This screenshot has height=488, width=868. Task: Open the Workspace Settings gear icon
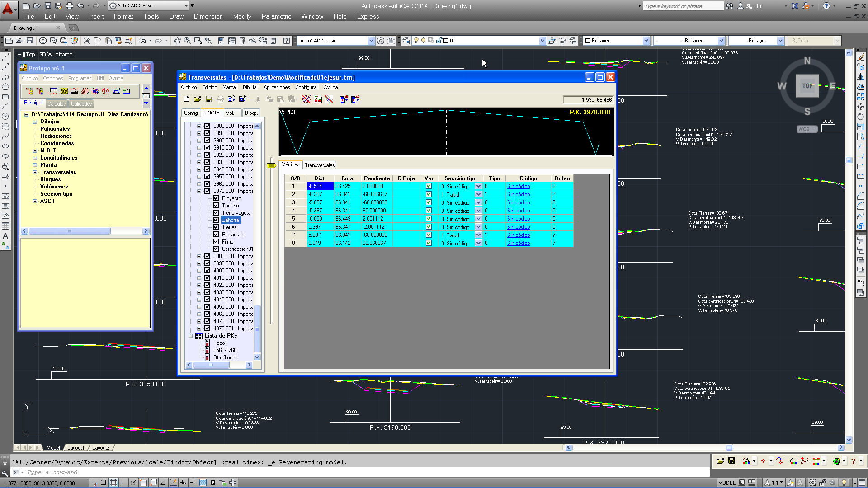(x=381, y=41)
